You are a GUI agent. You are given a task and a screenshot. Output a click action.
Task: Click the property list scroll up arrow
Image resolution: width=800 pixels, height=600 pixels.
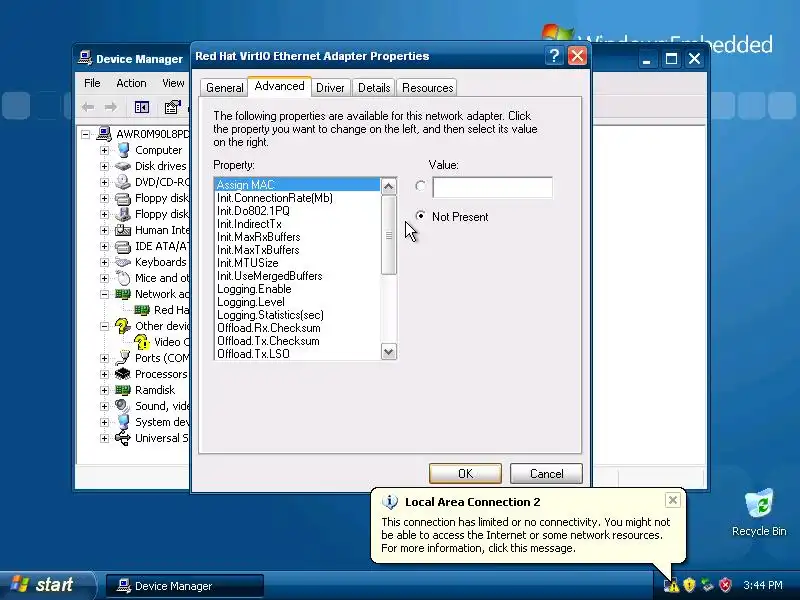point(389,186)
